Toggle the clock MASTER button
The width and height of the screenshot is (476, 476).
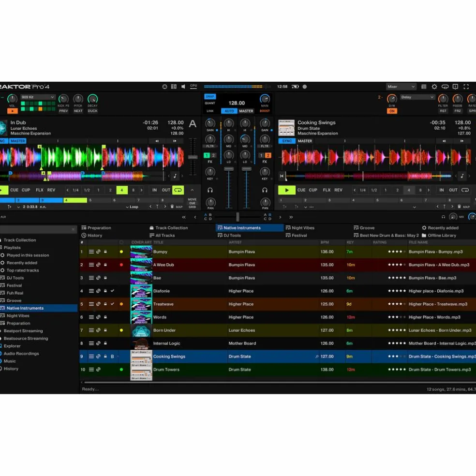coord(246,111)
